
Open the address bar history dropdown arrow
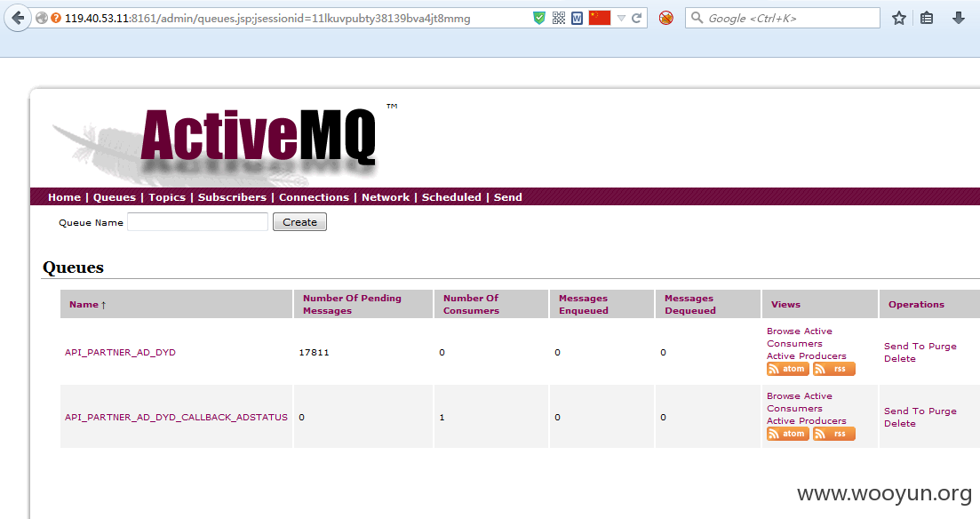[x=621, y=18]
